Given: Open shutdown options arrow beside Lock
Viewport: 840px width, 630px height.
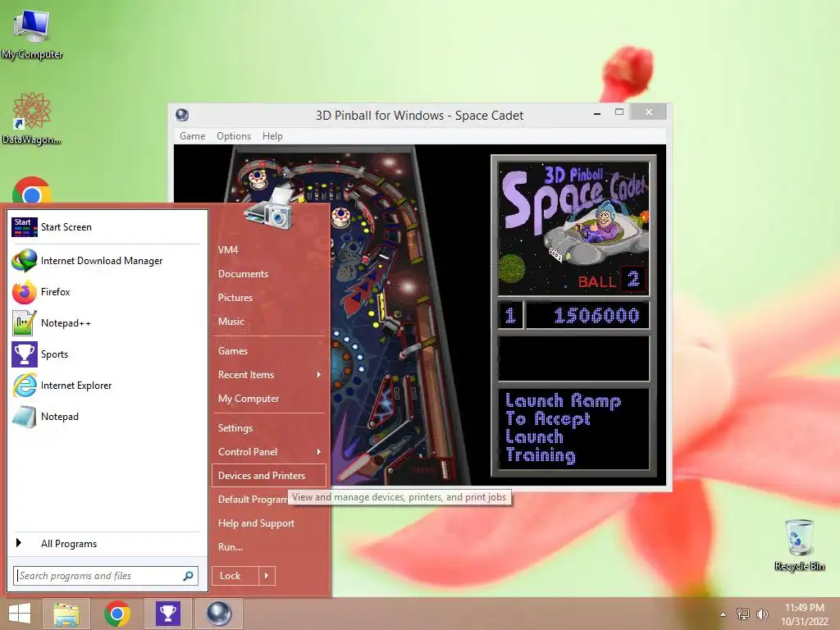Looking at the screenshot, I should coord(267,576).
